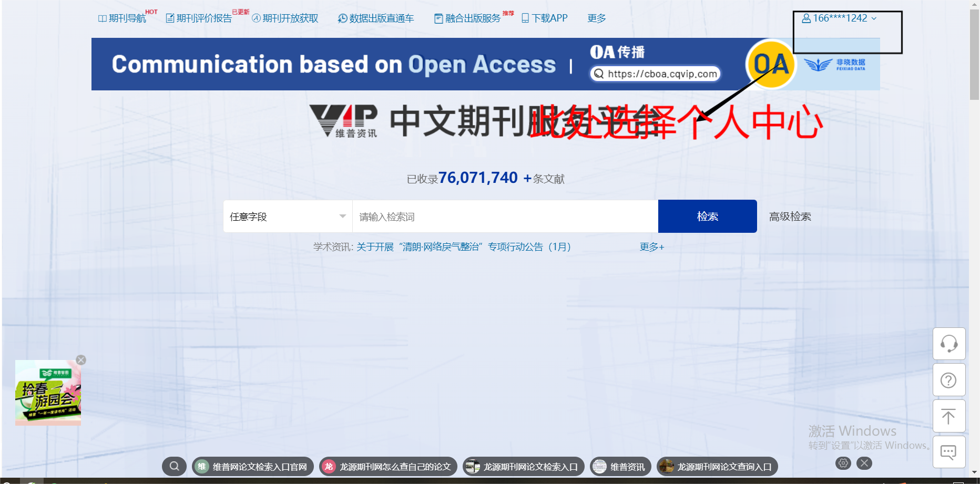Click the cboa.cqvip.com URL pill in banner
Image resolution: width=980 pixels, height=484 pixels.
coord(655,74)
